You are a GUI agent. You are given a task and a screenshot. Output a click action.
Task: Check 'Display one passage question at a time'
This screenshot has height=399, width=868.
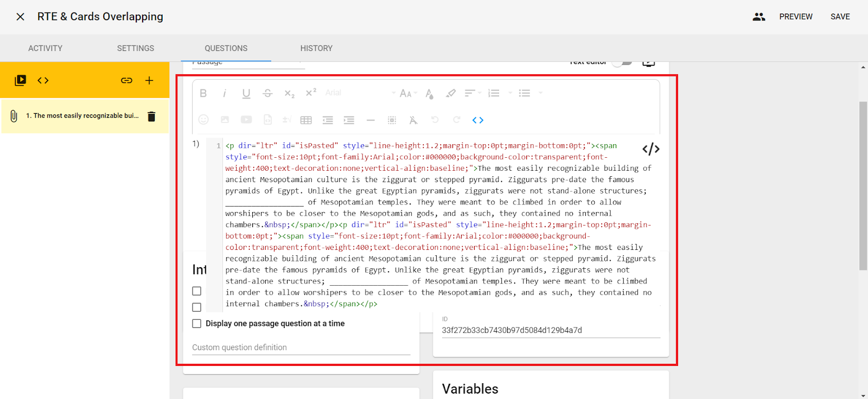[x=197, y=324]
